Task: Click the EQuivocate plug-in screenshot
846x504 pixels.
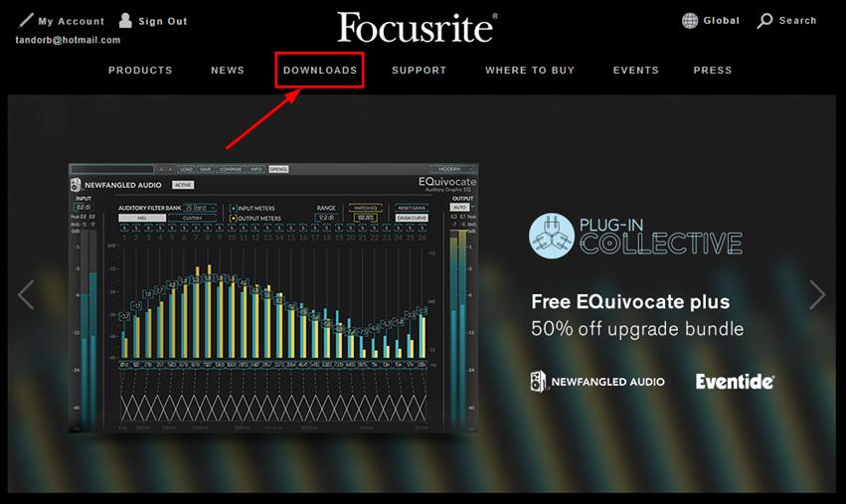Action: tap(273, 298)
